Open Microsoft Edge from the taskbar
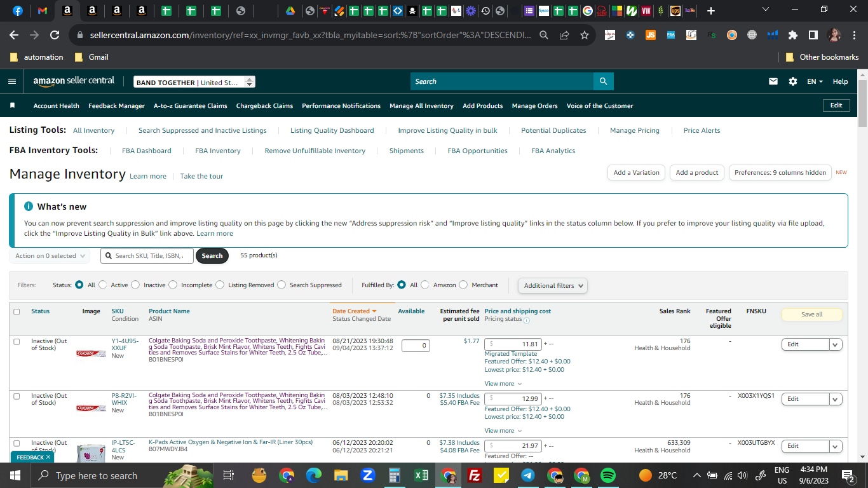The width and height of the screenshot is (868, 488). pos(313,475)
